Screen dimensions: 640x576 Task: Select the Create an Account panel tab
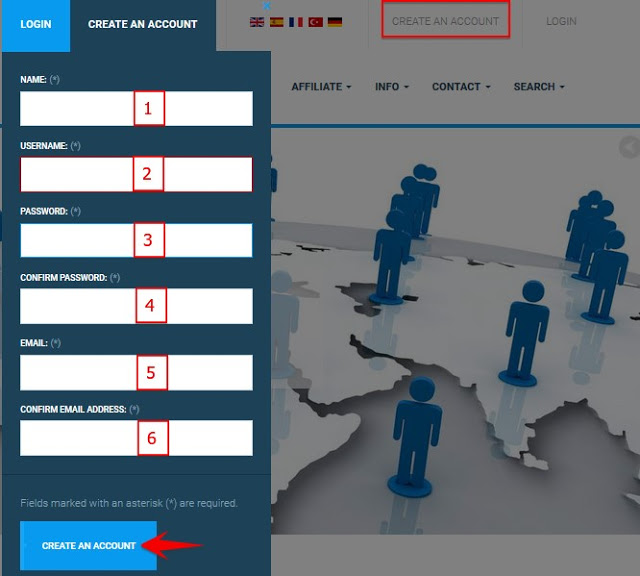point(143,24)
